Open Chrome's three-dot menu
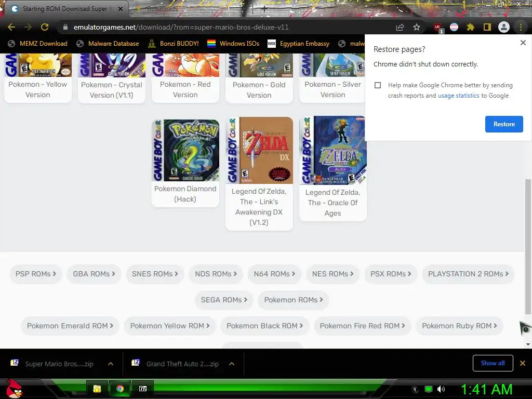This screenshot has width=532, height=399. (x=521, y=27)
